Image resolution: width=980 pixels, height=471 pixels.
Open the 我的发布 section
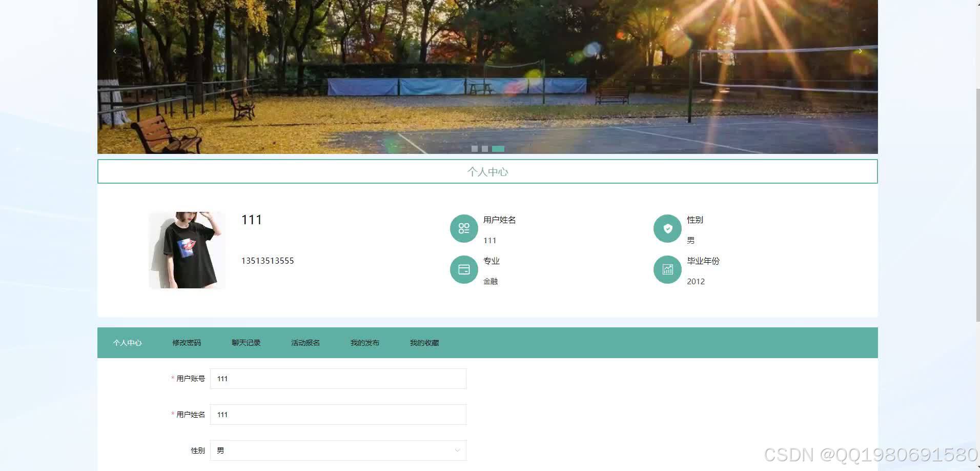[365, 342]
